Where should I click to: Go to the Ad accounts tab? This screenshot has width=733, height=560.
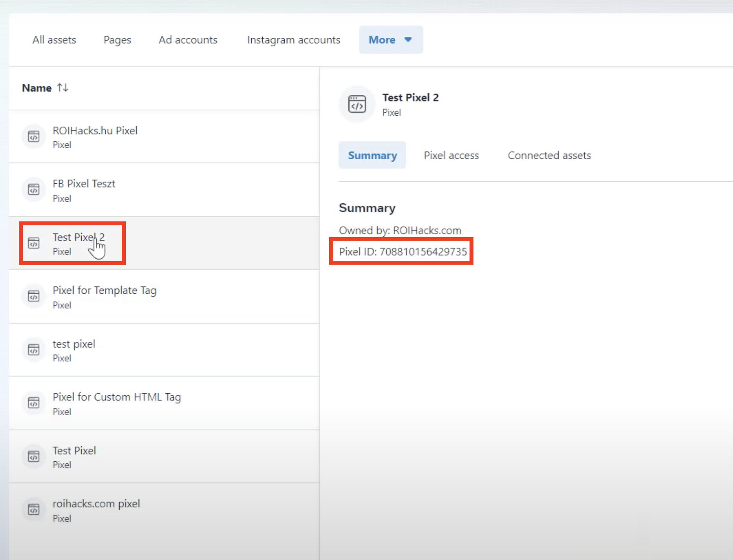[x=188, y=40]
